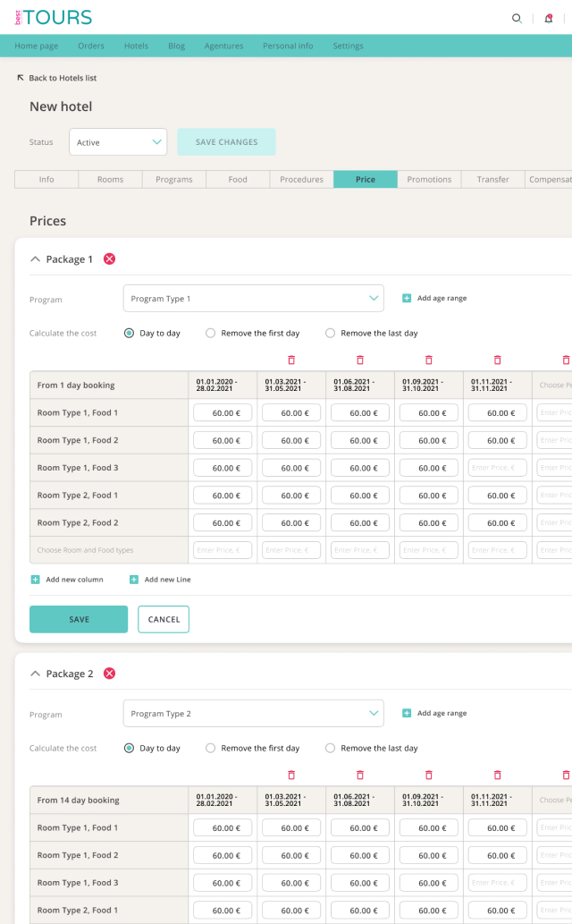572x924 pixels.
Task: Collapse the Package 1 section chevron
Action: coord(36,259)
